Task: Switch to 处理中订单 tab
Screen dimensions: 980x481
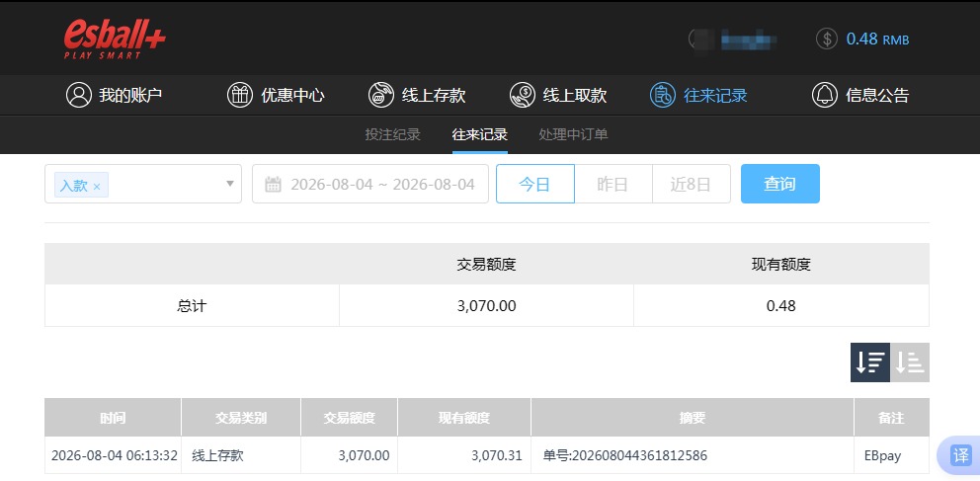Action: point(573,134)
